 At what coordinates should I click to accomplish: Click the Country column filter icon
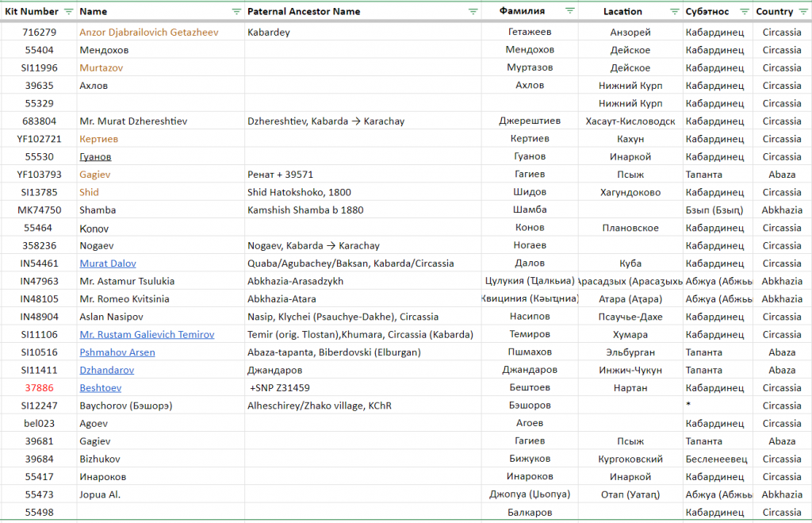click(x=803, y=12)
